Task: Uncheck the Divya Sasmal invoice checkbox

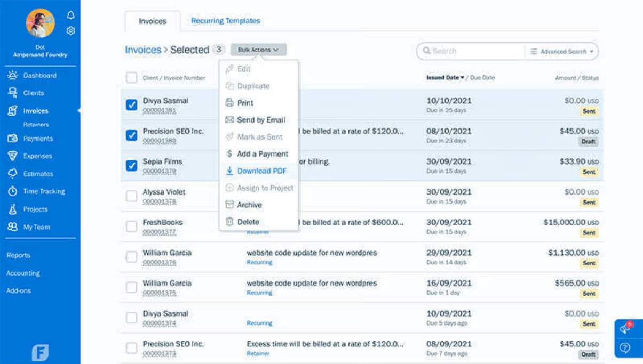Action: (132, 105)
